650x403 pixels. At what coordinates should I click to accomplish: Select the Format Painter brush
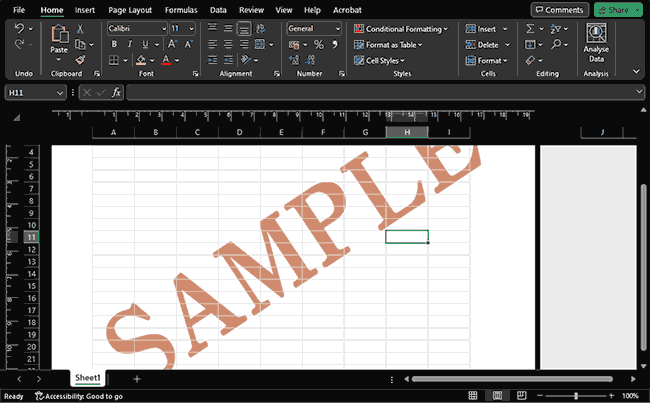pyautogui.click(x=80, y=60)
